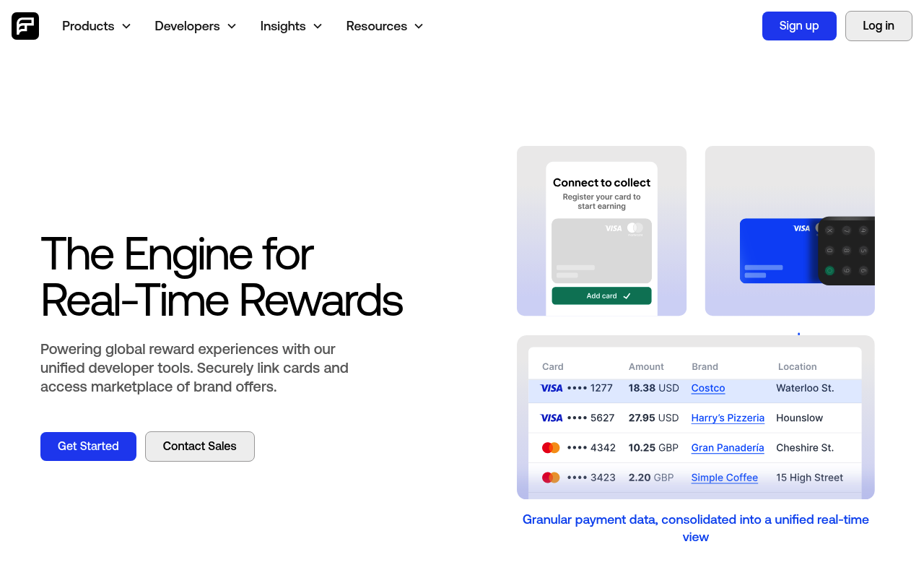
Task: Click the Powering global reward experiences paragraph
Action: 195,368
